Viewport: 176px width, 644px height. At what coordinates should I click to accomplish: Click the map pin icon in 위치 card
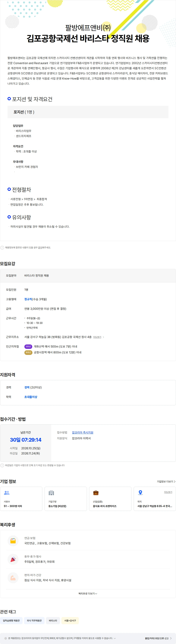tap(140, 493)
